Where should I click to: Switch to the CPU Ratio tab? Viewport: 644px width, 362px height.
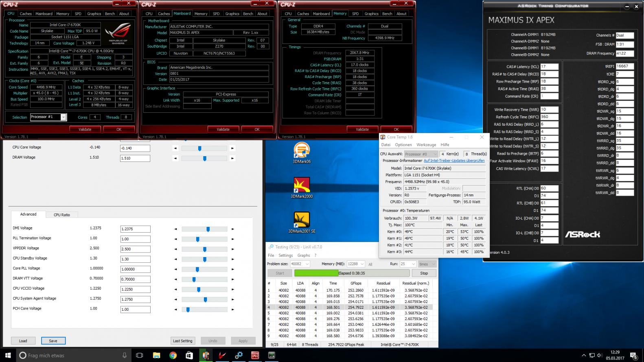coord(62,215)
